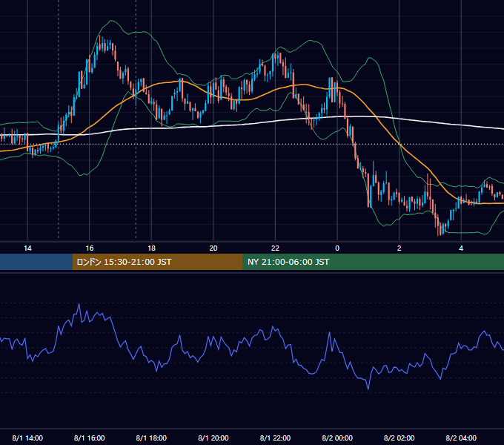Click the 0 hour label on price chart axis

337,248
